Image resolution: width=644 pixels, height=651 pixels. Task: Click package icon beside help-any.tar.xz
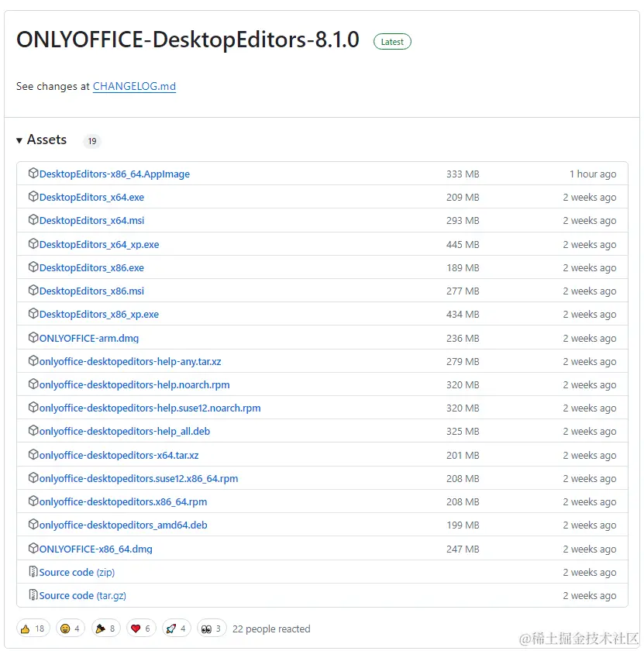(x=33, y=361)
